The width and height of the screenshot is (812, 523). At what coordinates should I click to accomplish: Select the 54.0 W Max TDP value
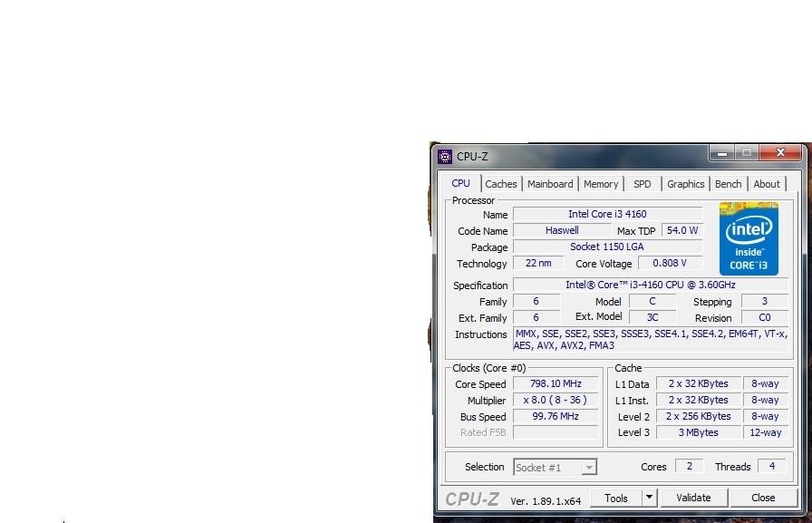point(682,230)
